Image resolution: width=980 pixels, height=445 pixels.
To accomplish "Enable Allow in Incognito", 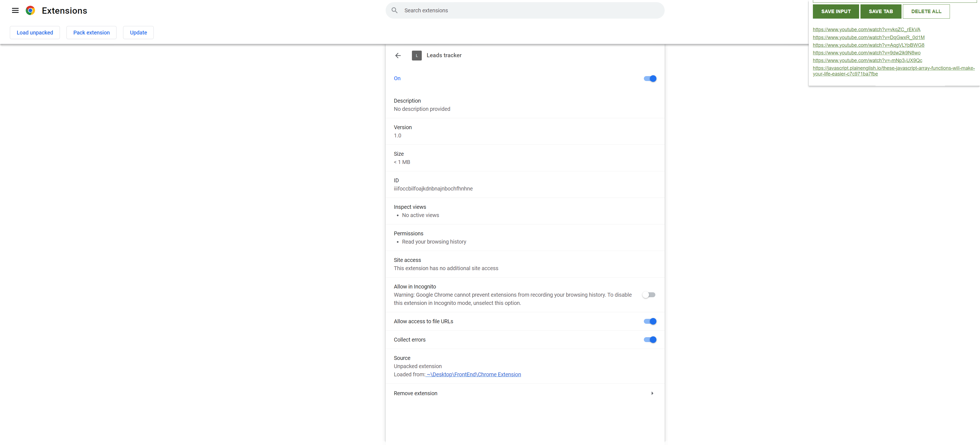I will pos(649,294).
